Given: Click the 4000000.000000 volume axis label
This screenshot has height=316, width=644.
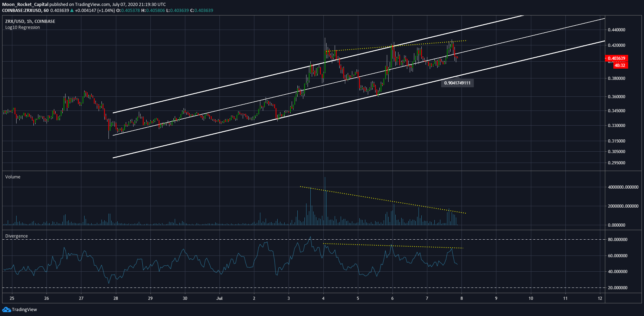Looking at the screenshot, I should click(x=623, y=187).
